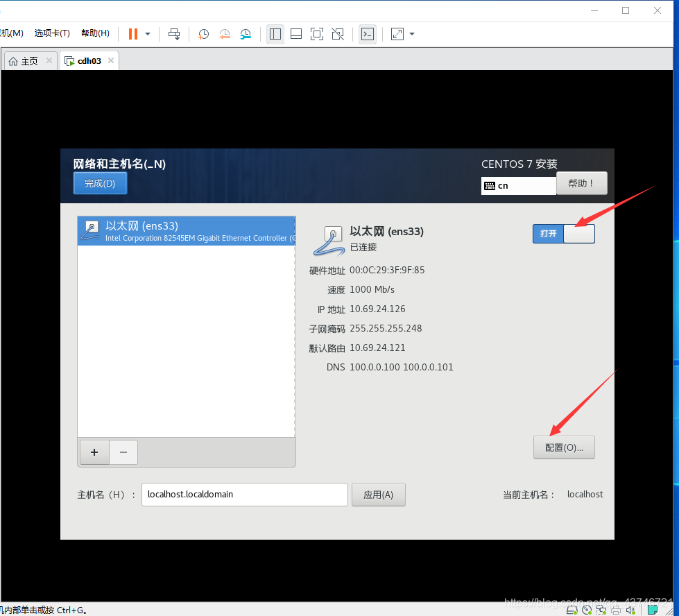Click the CD/DVD drive status icon
Viewport: 679px width, 616px height.
tap(587, 610)
